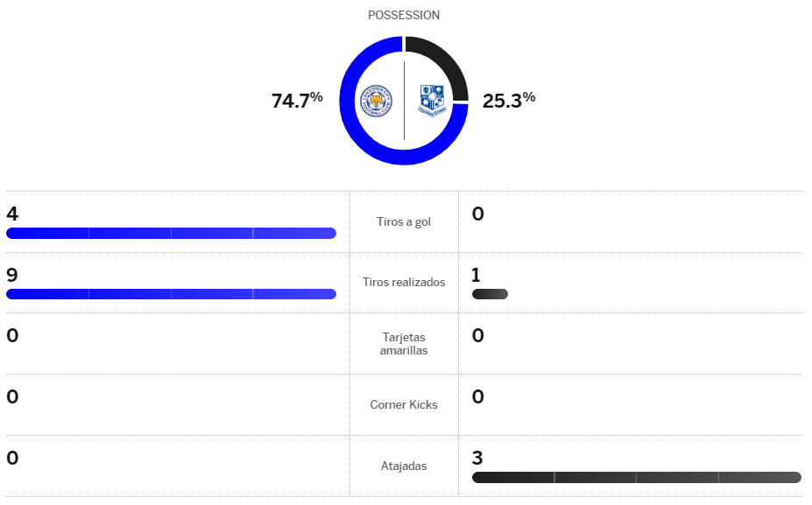Click the short dark 'Tiros realizados' bar
The image size is (812, 505).
click(490, 294)
